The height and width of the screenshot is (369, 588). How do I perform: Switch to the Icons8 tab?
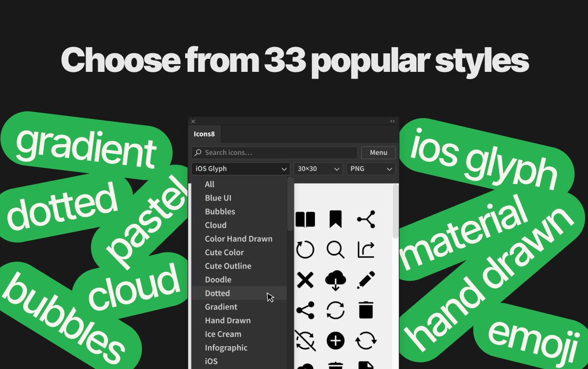click(x=204, y=134)
